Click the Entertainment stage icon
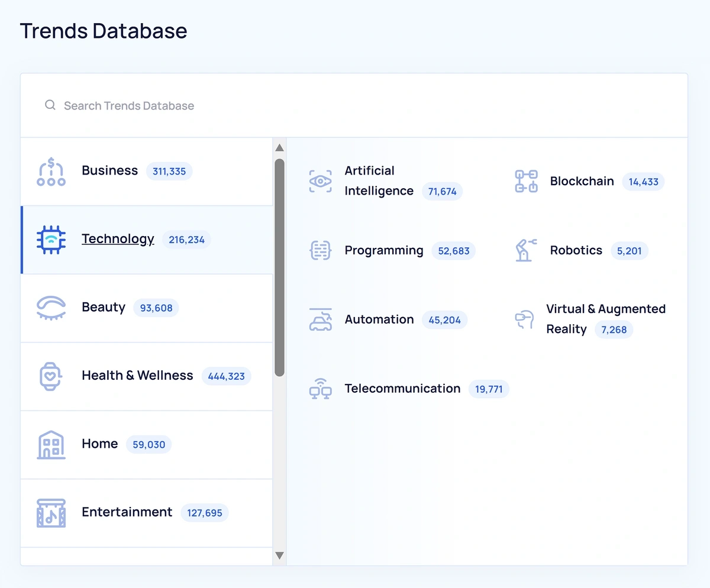 click(x=51, y=513)
